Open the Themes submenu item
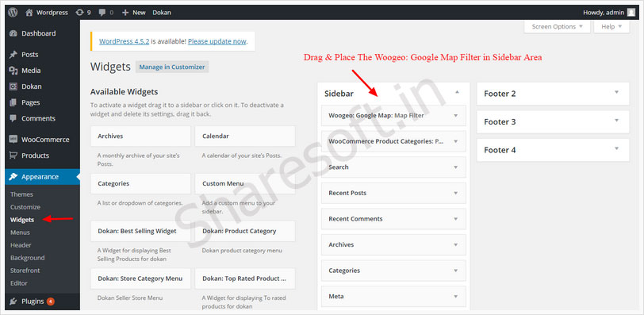 point(21,194)
